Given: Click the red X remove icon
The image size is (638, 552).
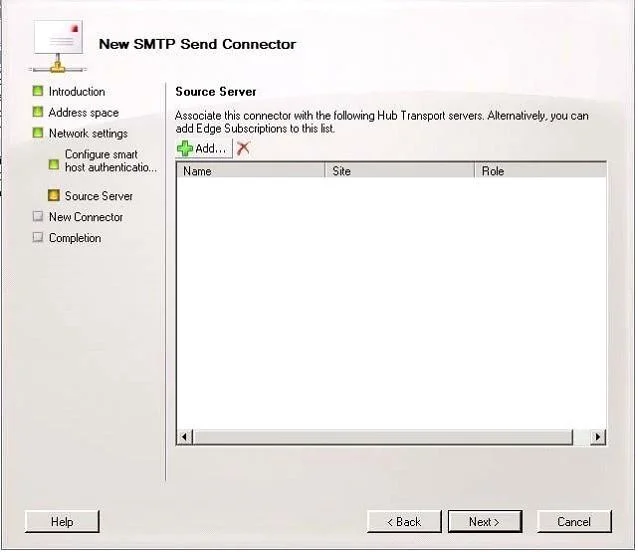Looking at the screenshot, I should click(243, 148).
